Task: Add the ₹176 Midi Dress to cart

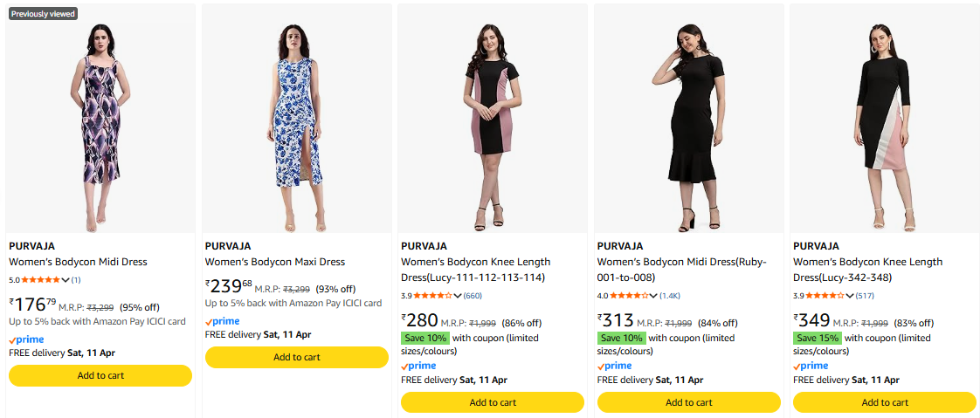Action: (100, 375)
